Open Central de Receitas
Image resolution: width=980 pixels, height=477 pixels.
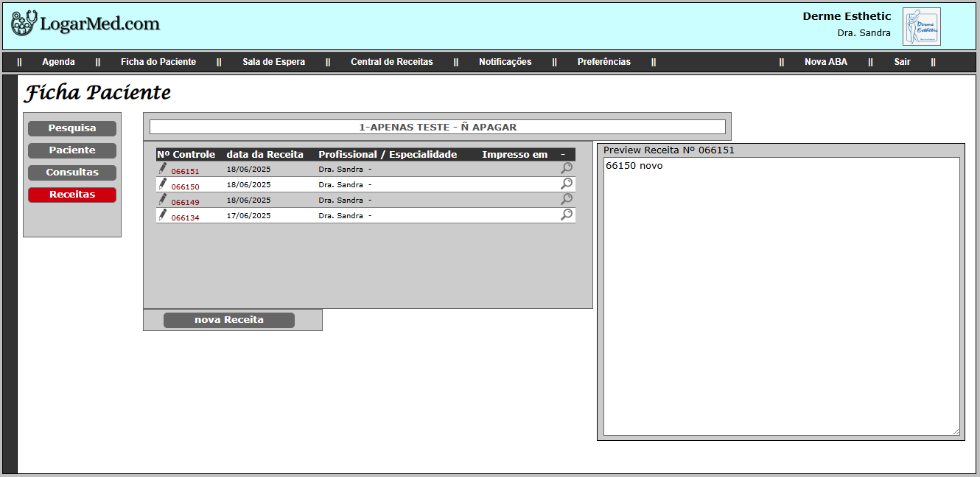tap(392, 62)
